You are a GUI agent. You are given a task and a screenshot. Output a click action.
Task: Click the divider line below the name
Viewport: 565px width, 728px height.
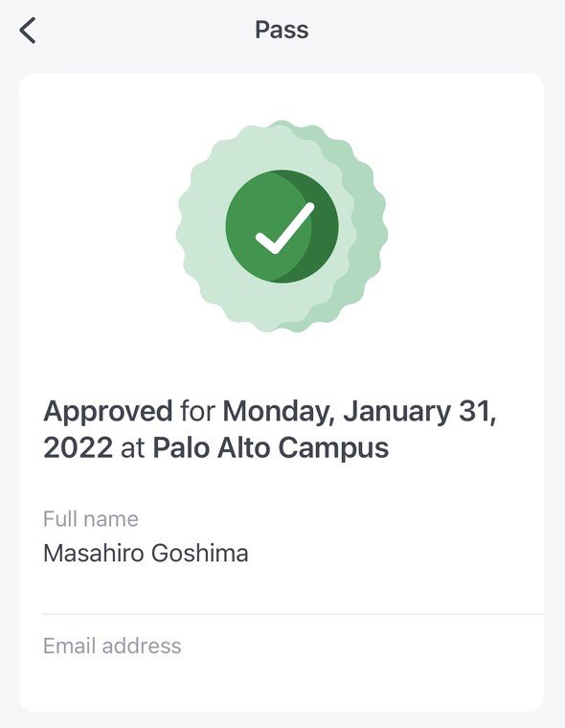[x=293, y=614]
